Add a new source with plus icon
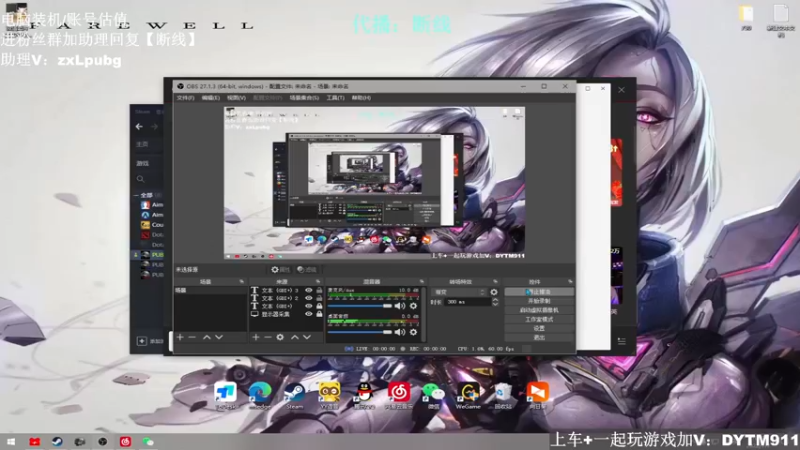This screenshot has width=800, height=450. coord(256,337)
